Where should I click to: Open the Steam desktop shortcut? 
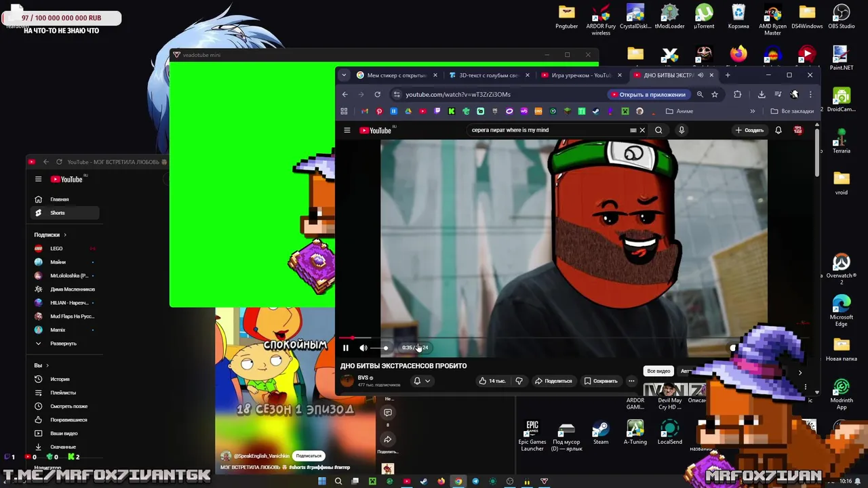tap(601, 433)
